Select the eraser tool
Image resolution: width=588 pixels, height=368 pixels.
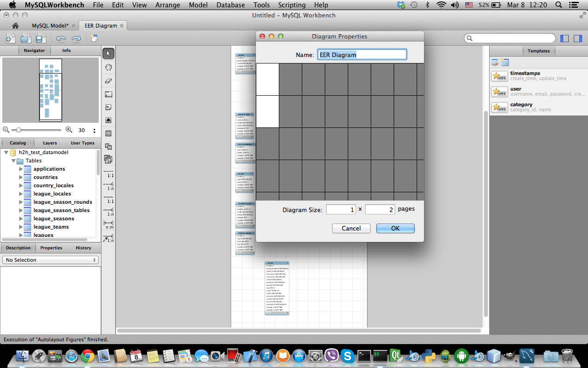pos(108,80)
